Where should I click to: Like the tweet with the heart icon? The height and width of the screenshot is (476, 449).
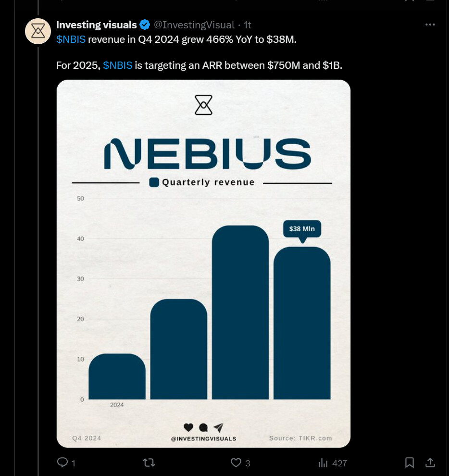(236, 463)
